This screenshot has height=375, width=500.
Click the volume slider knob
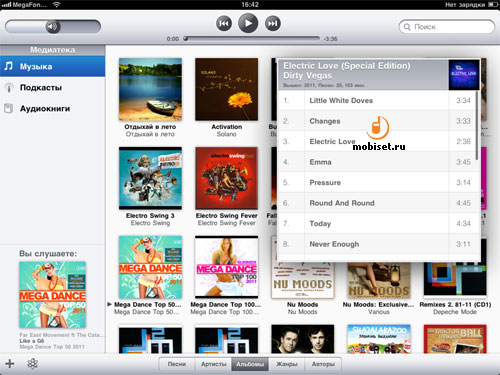click(x=53, y=27)
